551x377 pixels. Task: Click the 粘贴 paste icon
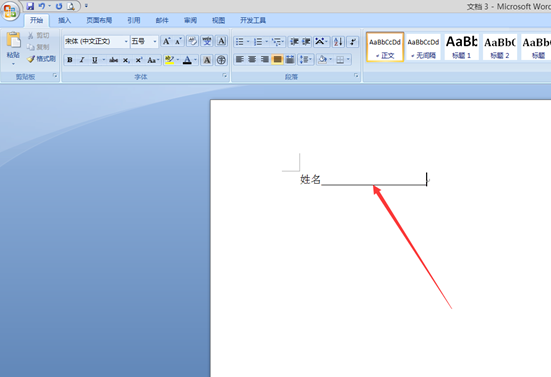[x=13, y=40]
